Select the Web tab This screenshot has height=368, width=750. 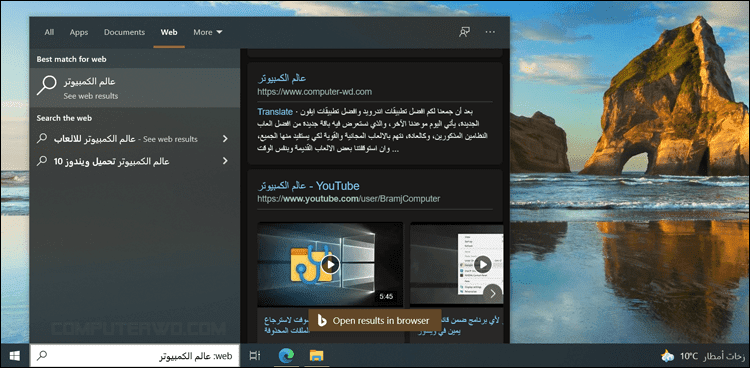[x=169, y=32]
